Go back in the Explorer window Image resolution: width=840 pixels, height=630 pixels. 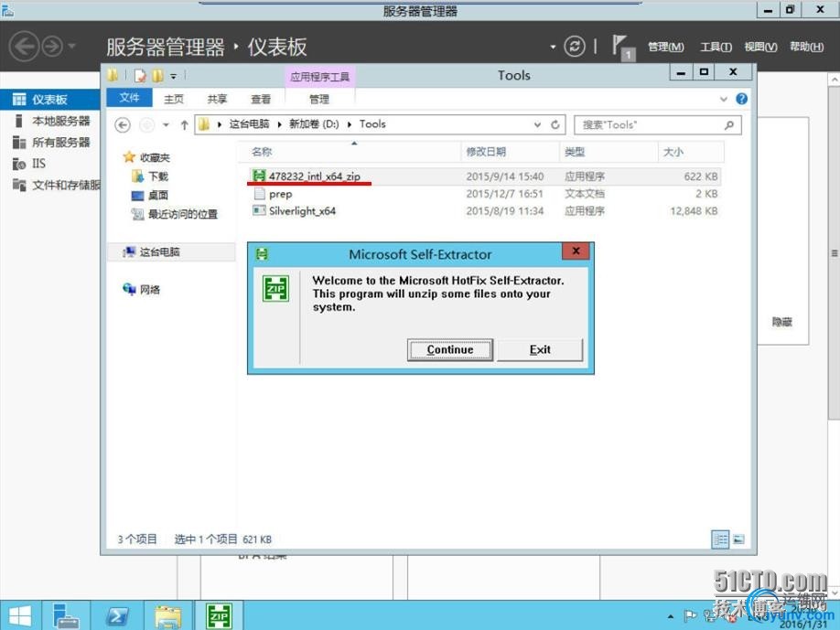123,124
